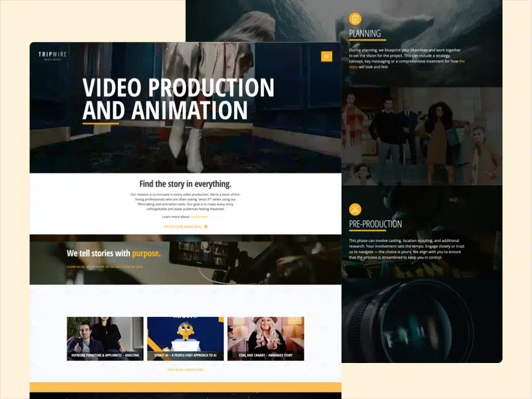This screenshot has width=532, height=399.
Task: Click the 'We tell stories with purpose' banner
Action: click(114, 253)
